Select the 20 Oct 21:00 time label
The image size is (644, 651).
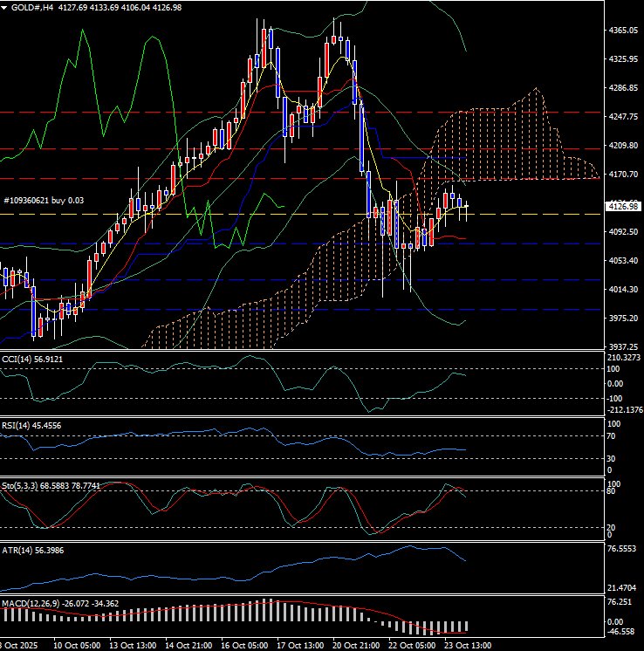pyautogui.click(x=356, y=645)
